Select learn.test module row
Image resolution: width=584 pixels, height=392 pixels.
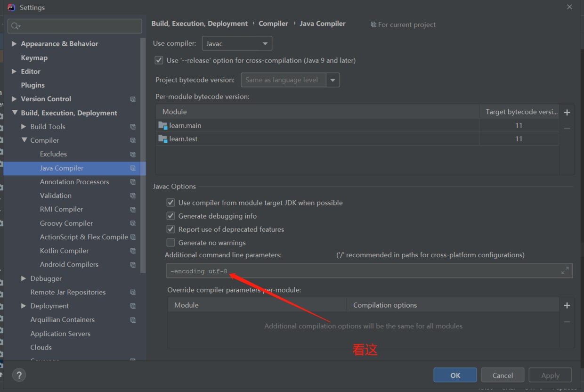(x=358, y=139)
